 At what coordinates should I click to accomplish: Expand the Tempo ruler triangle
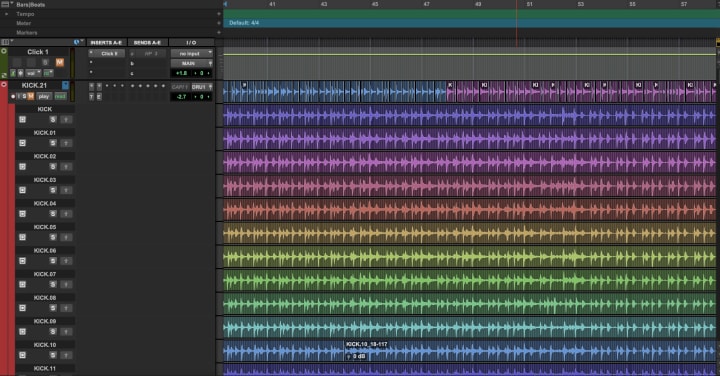click(x=6, y=14)
